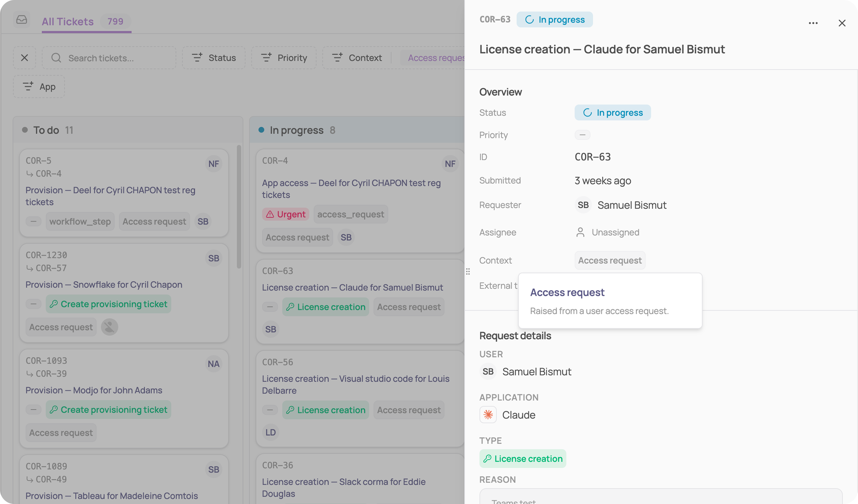The image size is (858, 504).
Task: Click the NA avatar on COR-1093 card
Action: [x=214, y=364]
